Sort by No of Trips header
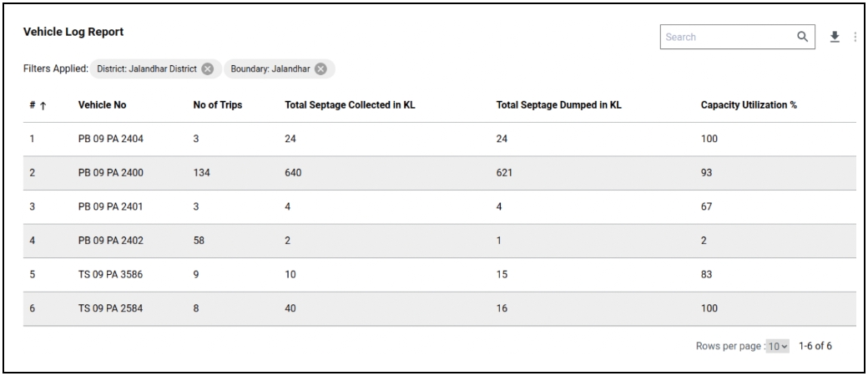868x376 pixels. tap(218, 106)
